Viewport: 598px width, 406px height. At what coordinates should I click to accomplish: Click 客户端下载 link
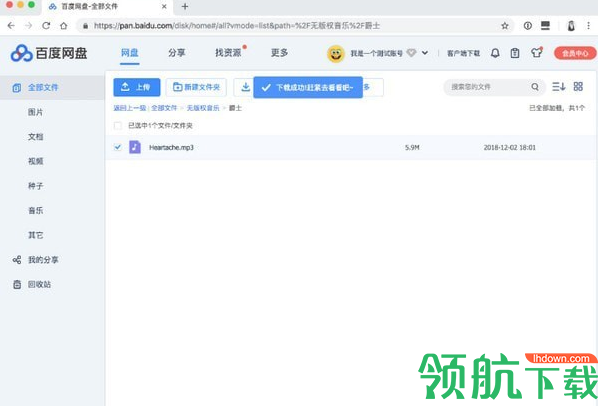point(463,53)
